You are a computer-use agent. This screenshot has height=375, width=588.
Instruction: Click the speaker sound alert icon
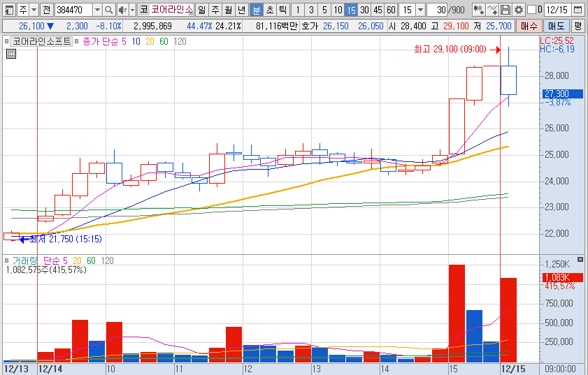tap(122, 10)
